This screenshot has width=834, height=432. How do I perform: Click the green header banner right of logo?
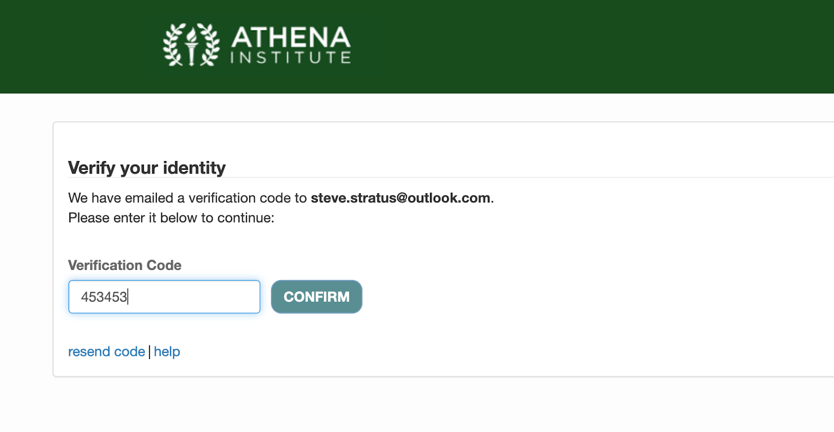pyautogui.click(x=600, y=46)
